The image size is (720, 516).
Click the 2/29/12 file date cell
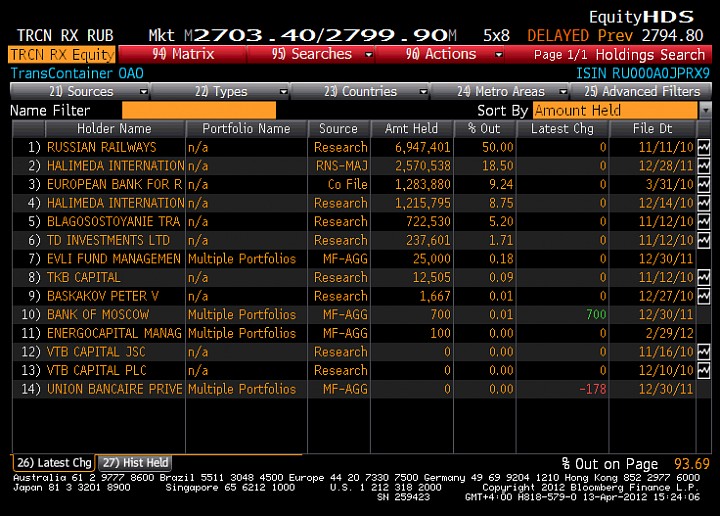click(669, 333)
